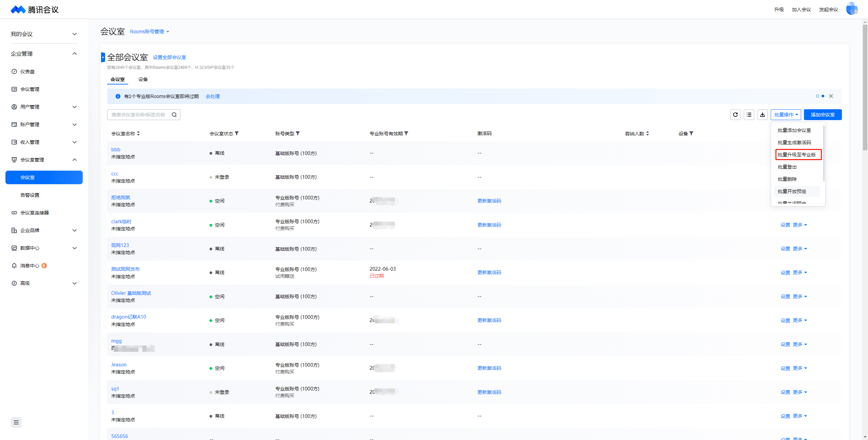Filter by 设备 funnel icon
The width and height of the screenshot is (868, 440).
(691, 133)
